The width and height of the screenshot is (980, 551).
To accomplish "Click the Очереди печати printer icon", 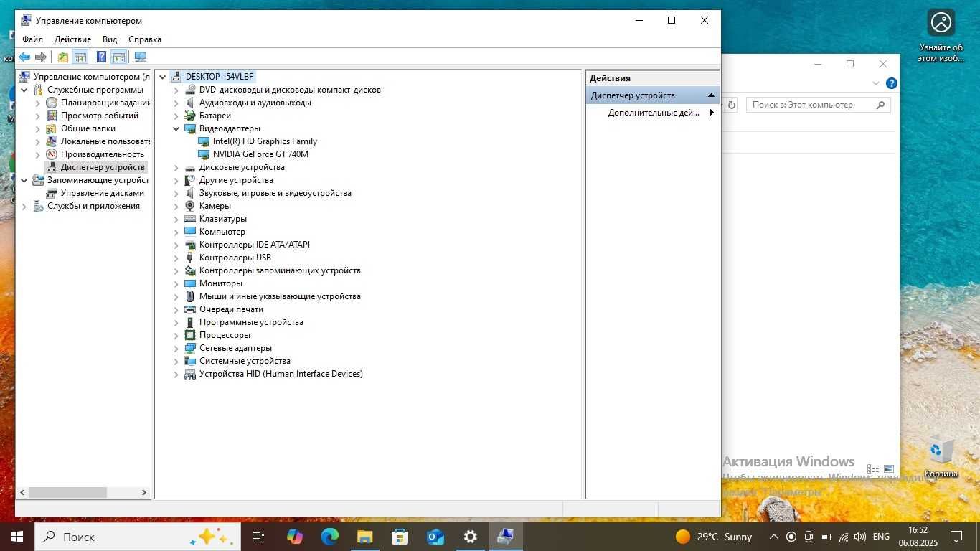I will (x=190, y=309).
